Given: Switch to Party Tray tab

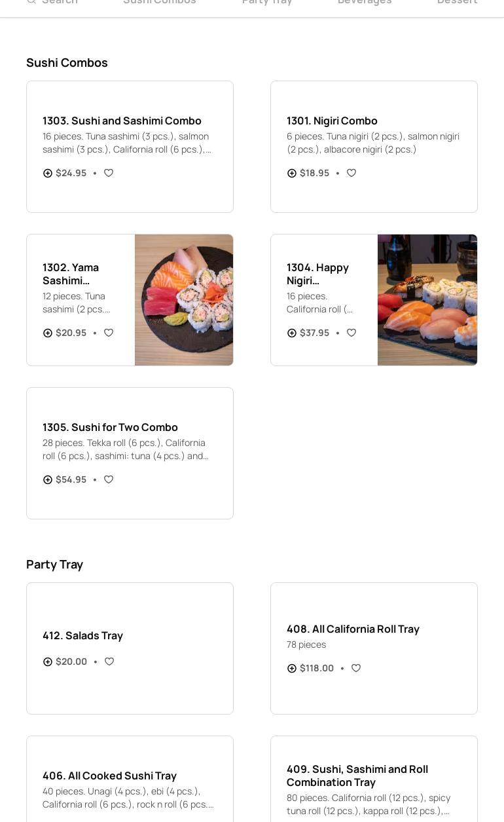Looking at the screenshot, I should (x=267, y=2).
